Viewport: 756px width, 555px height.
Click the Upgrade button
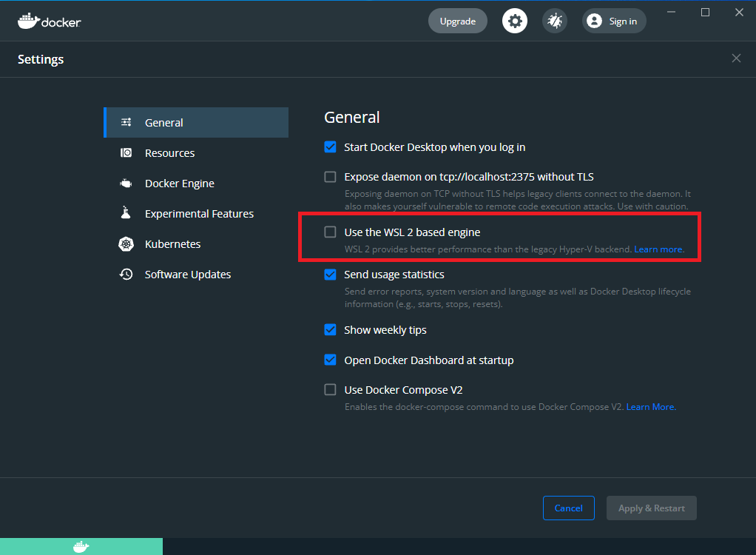pos(457,21)
